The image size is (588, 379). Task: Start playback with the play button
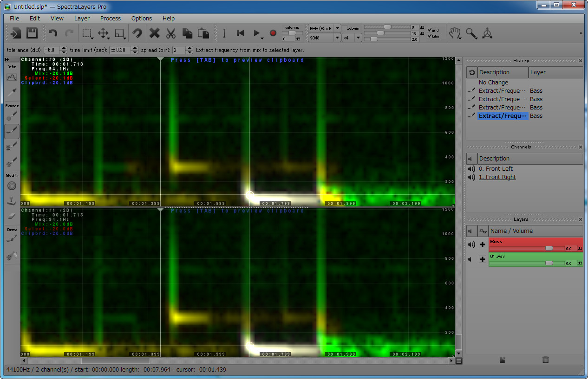click(256, 33)
